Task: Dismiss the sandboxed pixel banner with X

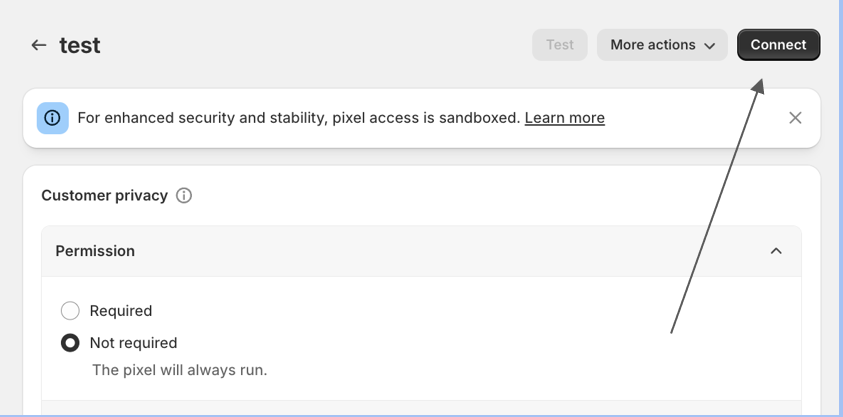Action: click(x=795, y=118)
